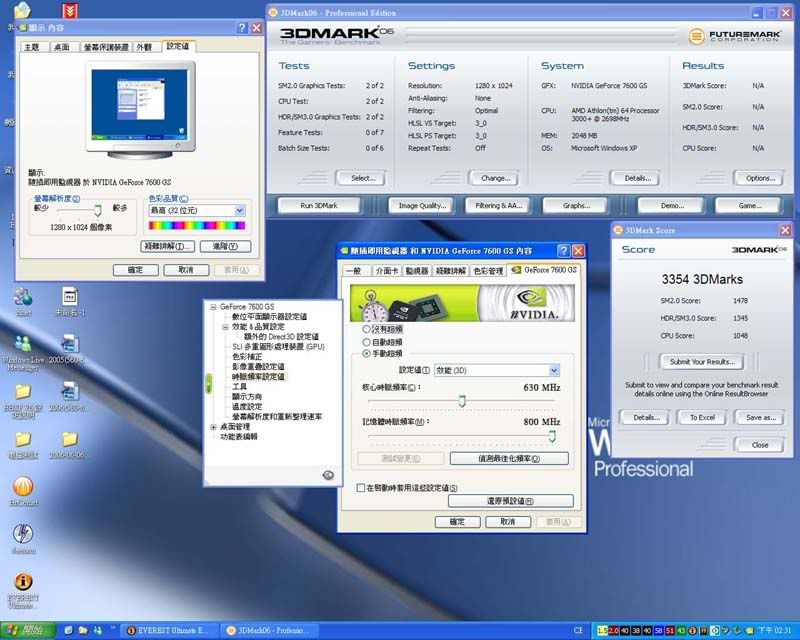Click the 進階 button in display properties
Viewport: 800px width, 640px height.
[225, 247]
